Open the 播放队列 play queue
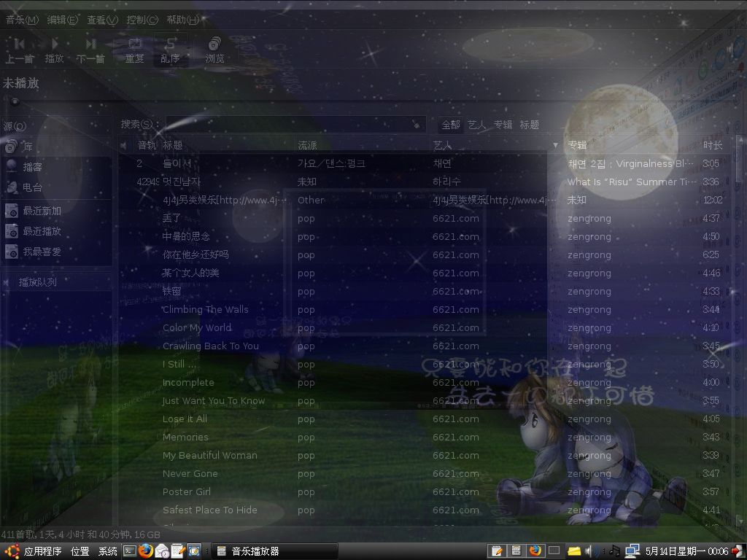The image size is (747, 560). click(56, 282)
